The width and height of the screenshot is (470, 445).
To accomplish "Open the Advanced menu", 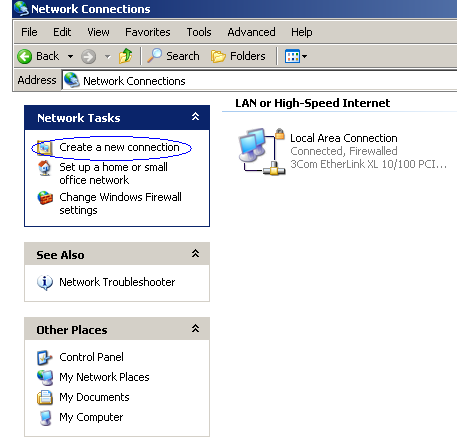I will click(251, 32).
